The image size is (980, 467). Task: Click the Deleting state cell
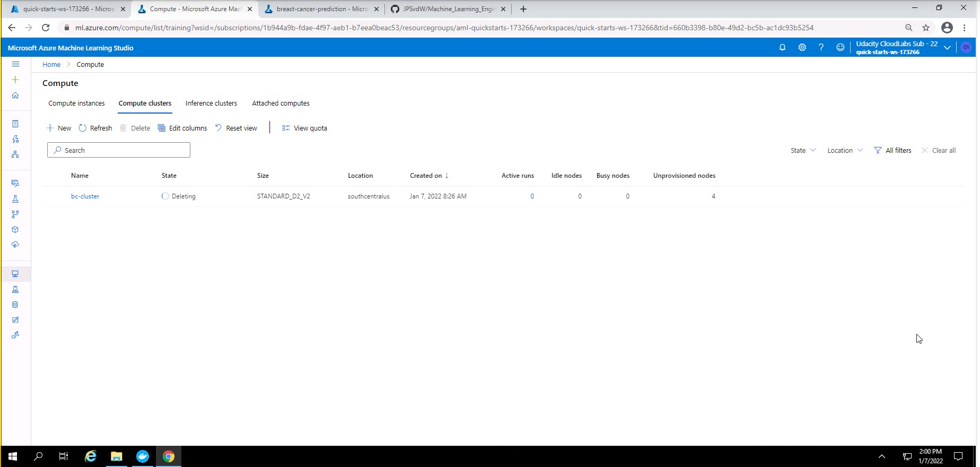click(x=179, y=196)
